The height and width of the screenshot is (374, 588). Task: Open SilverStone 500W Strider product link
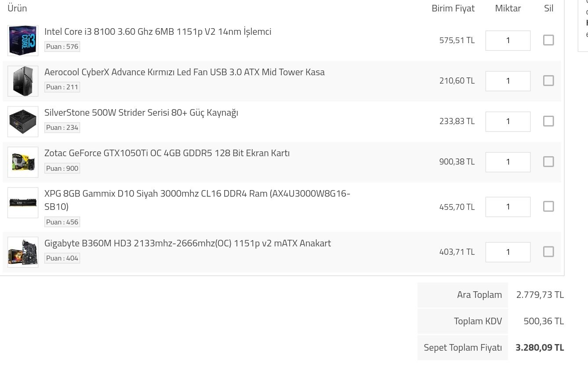pyautogui.click(x=141, y=113)
